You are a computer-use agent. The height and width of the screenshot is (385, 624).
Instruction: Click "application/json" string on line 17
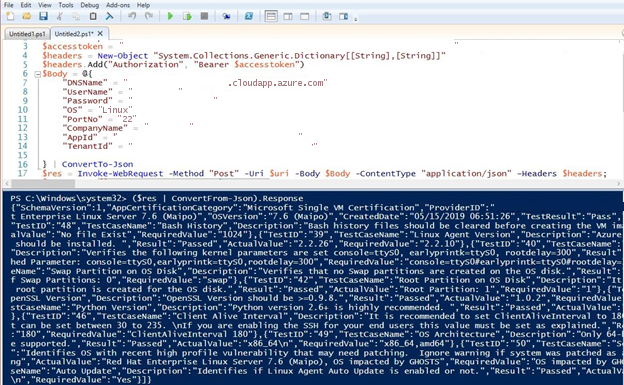466,174
